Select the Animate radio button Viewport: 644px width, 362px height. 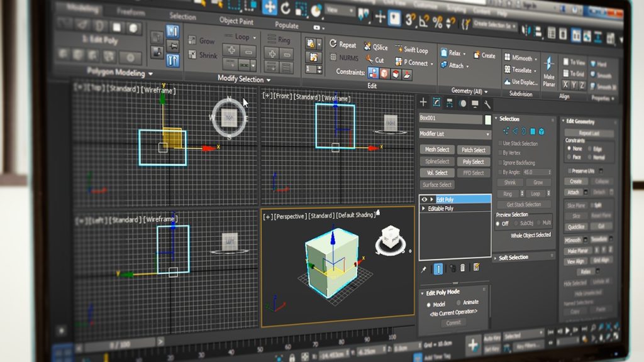click(458, 303)
